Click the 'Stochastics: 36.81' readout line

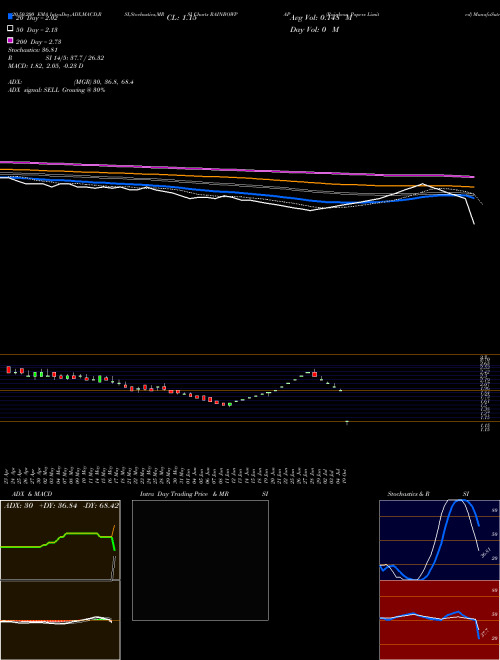[32, 50]
